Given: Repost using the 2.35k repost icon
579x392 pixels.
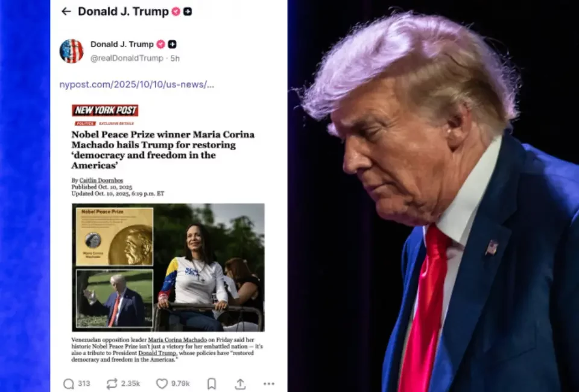Looking at the screenshot, I should (x=123, y=384).
